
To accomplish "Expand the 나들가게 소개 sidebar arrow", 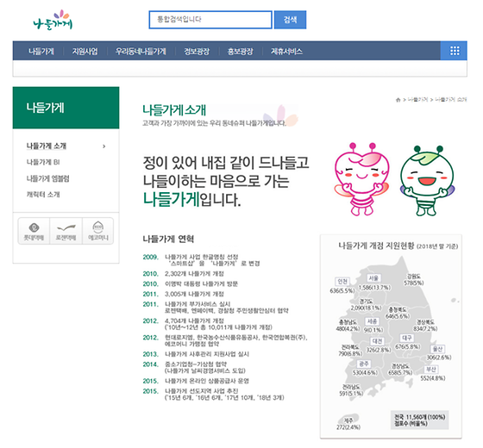I will pyautogui.click(x=104, y=146).
